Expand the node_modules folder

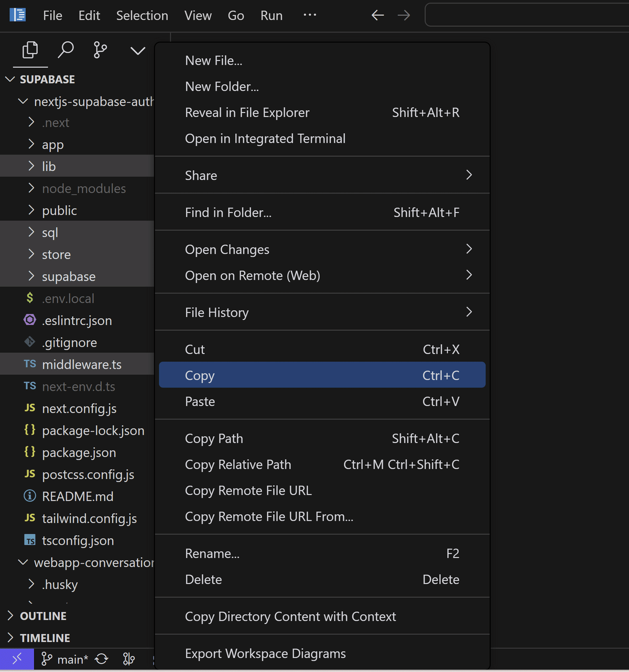click(31, 188)
